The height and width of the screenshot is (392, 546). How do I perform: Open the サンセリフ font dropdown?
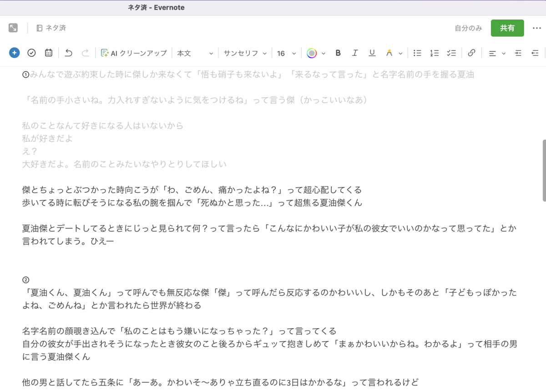(245, 53)
